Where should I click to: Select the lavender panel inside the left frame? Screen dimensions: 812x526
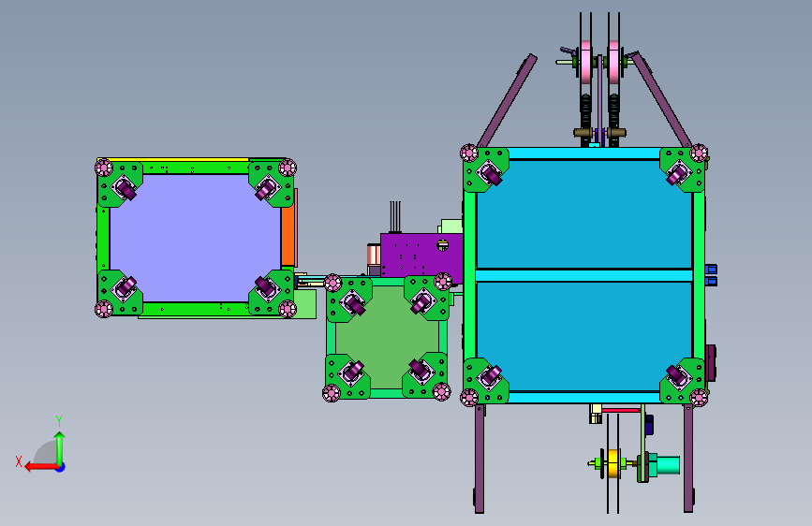click(x=196, y=238)
